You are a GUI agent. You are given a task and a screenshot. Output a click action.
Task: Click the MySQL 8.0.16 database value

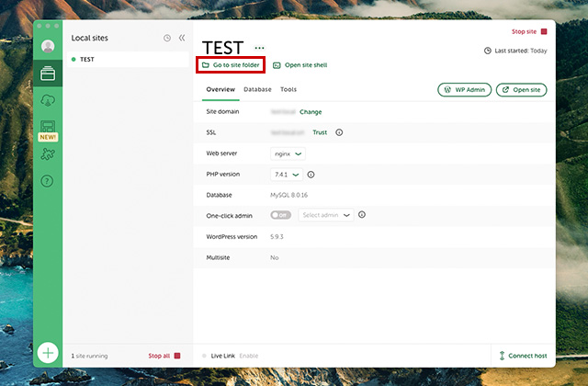pos(288,195)
